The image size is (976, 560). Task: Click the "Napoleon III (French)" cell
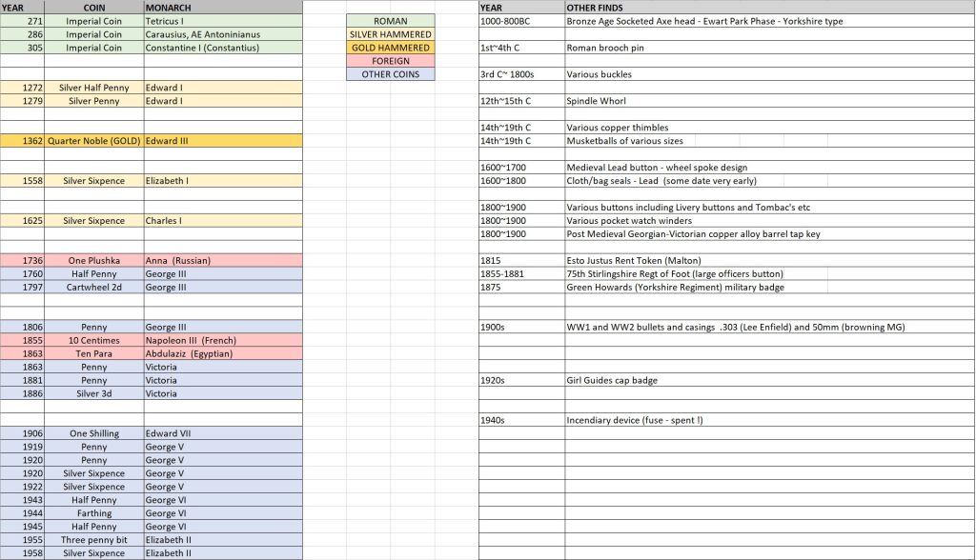point(223,340)
